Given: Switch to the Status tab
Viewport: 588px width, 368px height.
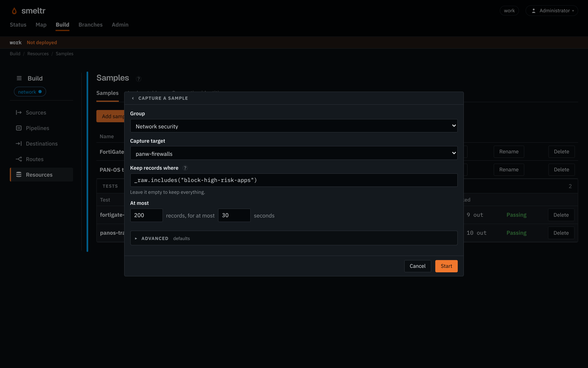Looking at the screenshot, I should tap(18, 25).
